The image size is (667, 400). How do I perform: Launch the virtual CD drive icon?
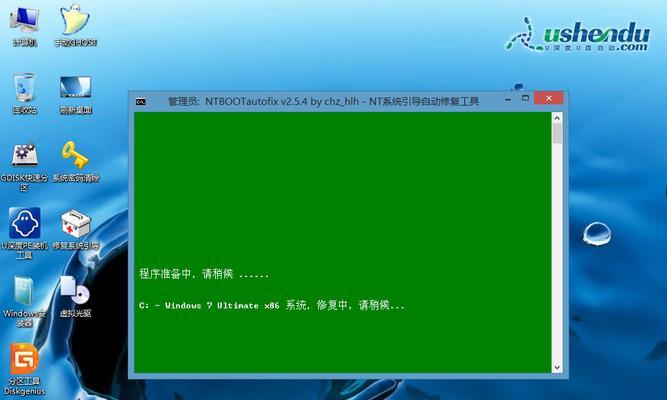pos(75,296)
